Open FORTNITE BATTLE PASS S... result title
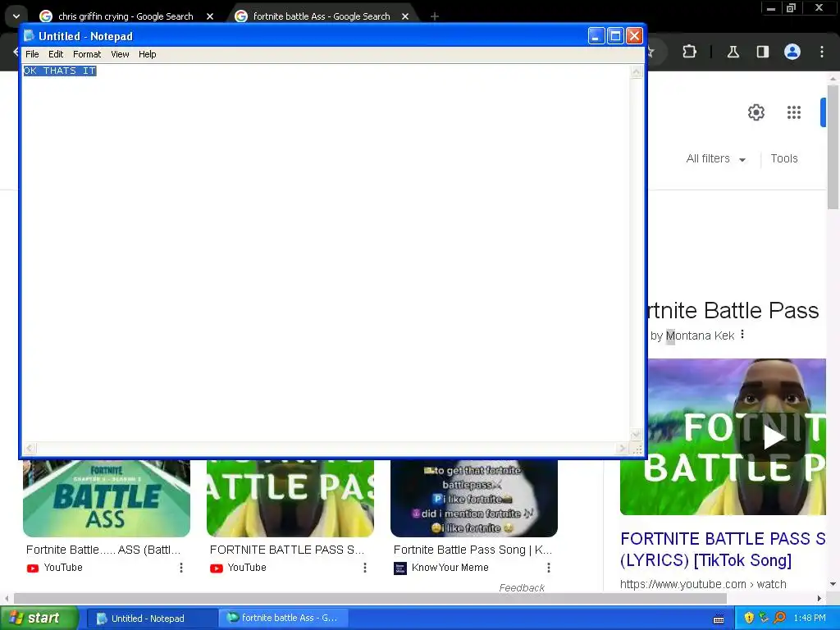Image resolution: width=840 pixels, height=630 pixels. tap(287, 550)
